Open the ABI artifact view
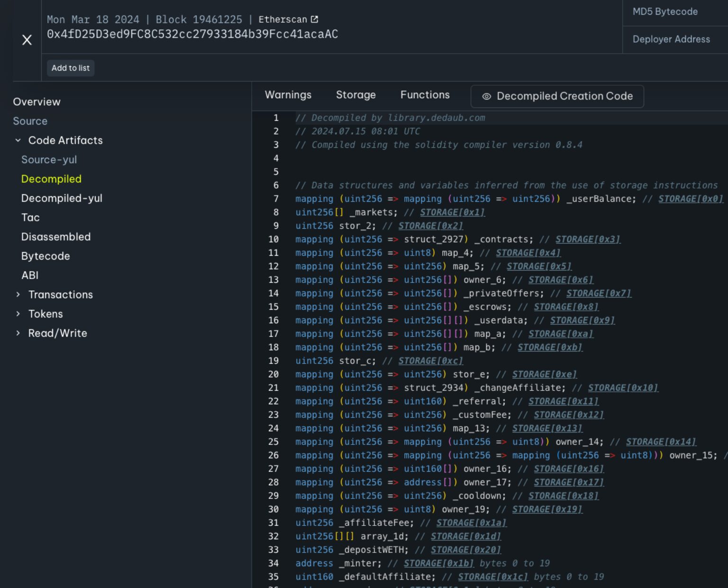 pos(30,275)
